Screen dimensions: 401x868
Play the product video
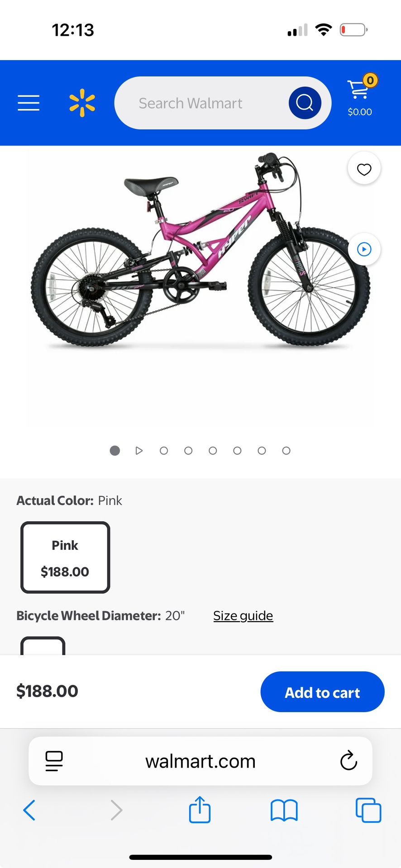point(364,249)
